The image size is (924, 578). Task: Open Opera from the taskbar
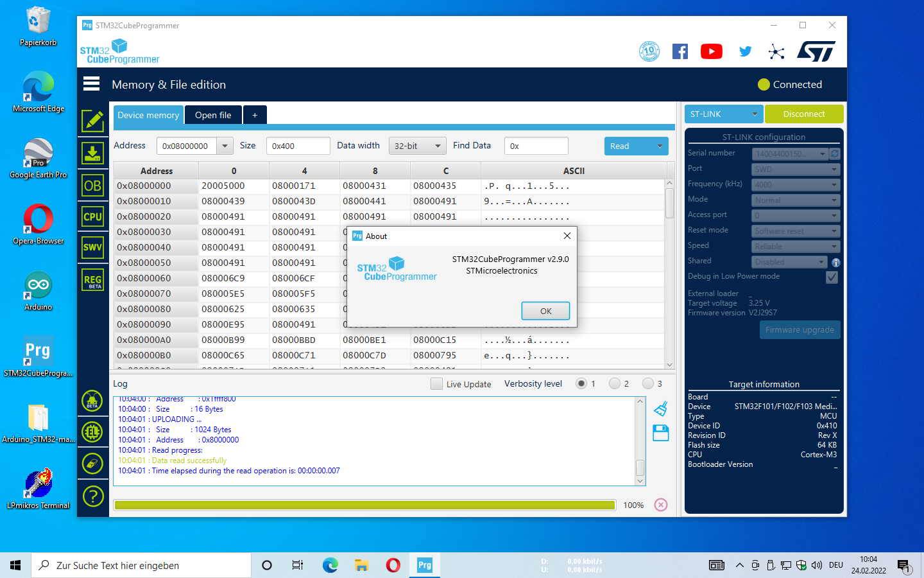(393, 565)
